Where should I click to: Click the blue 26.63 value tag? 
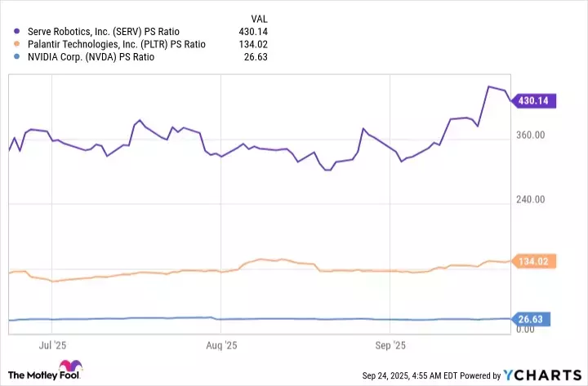pyautogui.click(x=532, y=319)
